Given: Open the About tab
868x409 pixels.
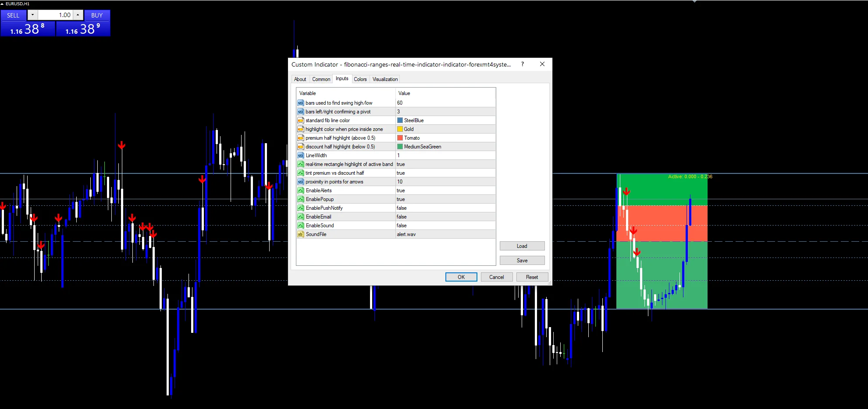Looking at the screenshot, I should tap(300, 79).
